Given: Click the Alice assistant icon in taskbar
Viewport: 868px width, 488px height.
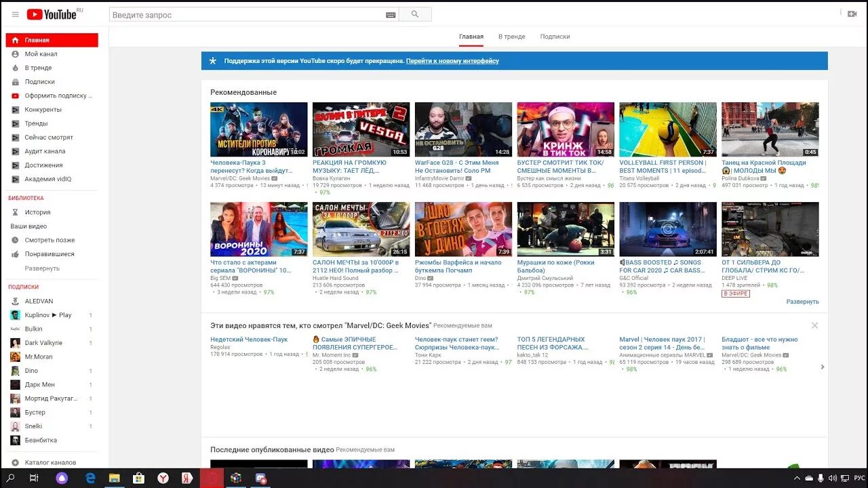Looking at the screenshot, I should tap(61, 478).
